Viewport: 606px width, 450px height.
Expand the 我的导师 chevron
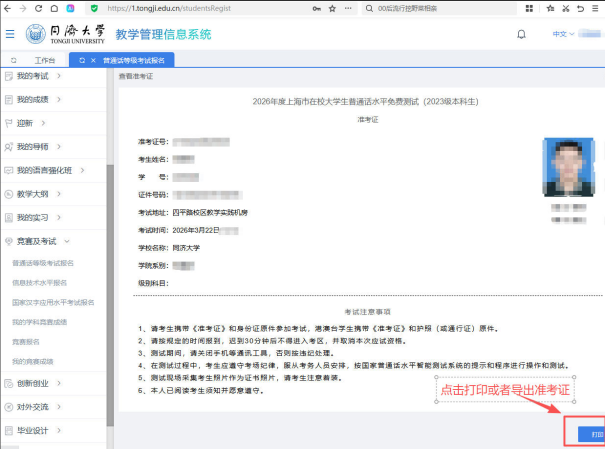tap(59, 147)
